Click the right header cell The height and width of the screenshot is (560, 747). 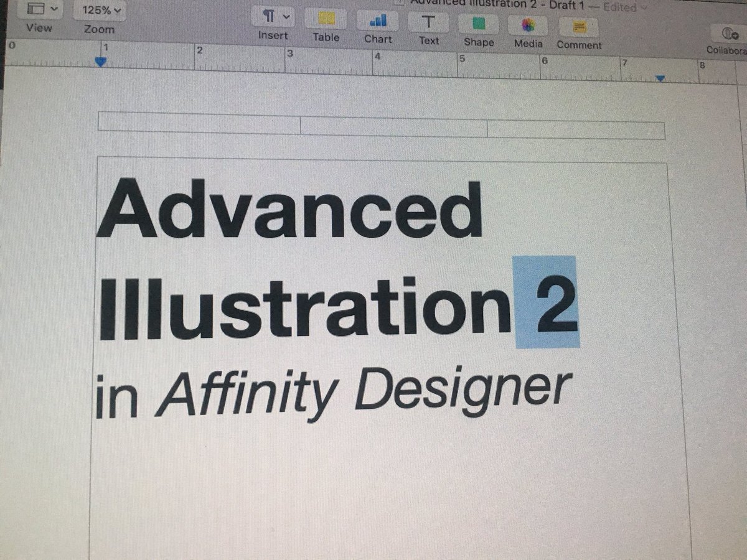pos(576,130)
